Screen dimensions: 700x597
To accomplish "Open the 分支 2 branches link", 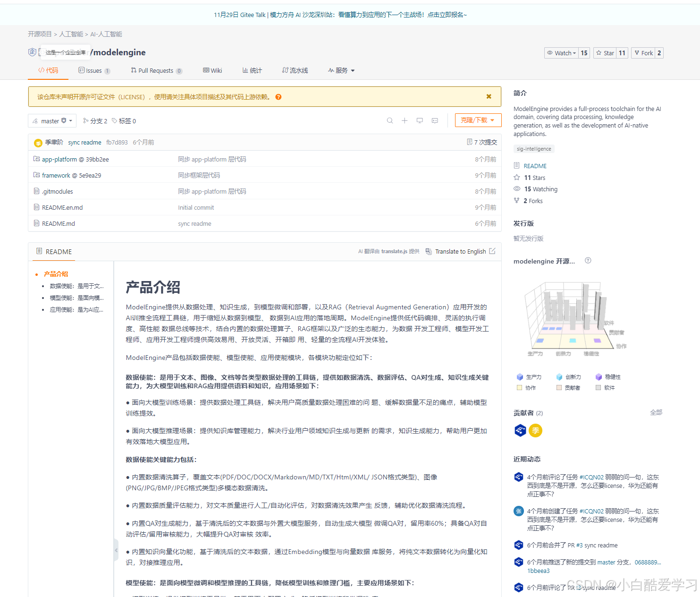I will pos(95,121).
